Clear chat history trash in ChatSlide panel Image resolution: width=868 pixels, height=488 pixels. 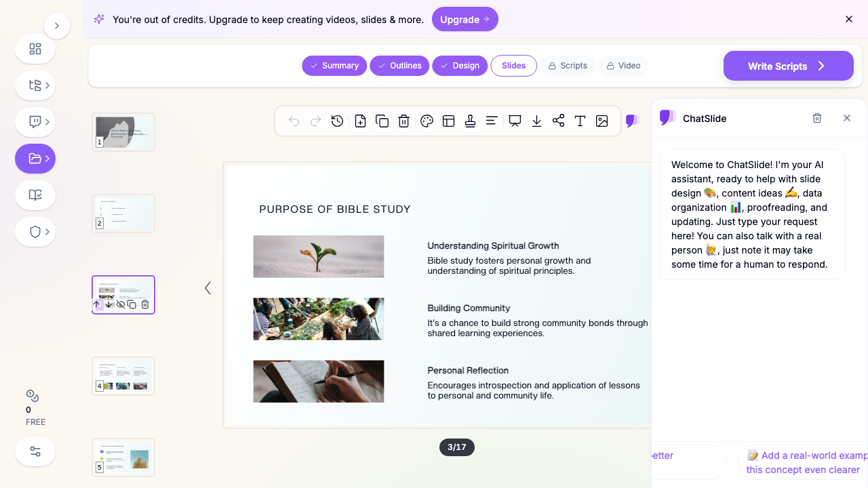point(817,118)
